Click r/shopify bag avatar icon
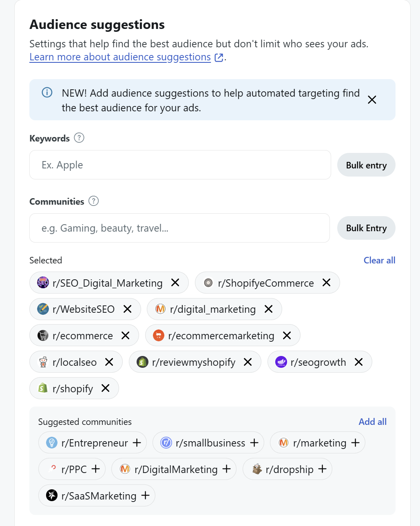 (43, 388)
